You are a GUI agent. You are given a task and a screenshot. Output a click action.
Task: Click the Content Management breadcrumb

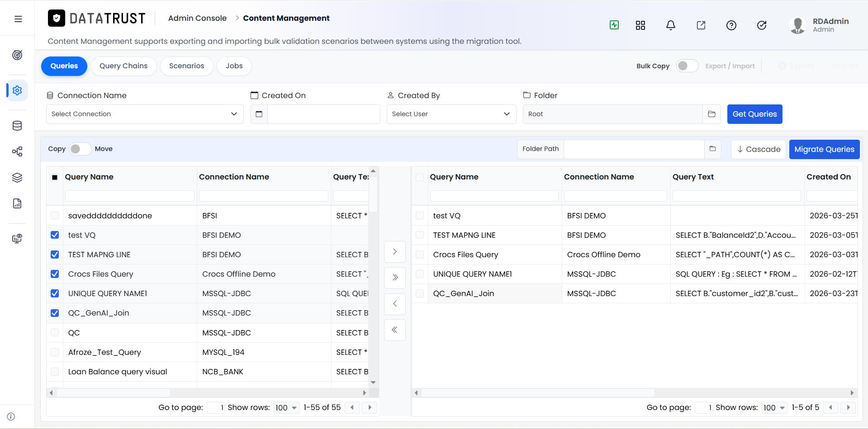(x=286, y=18)
